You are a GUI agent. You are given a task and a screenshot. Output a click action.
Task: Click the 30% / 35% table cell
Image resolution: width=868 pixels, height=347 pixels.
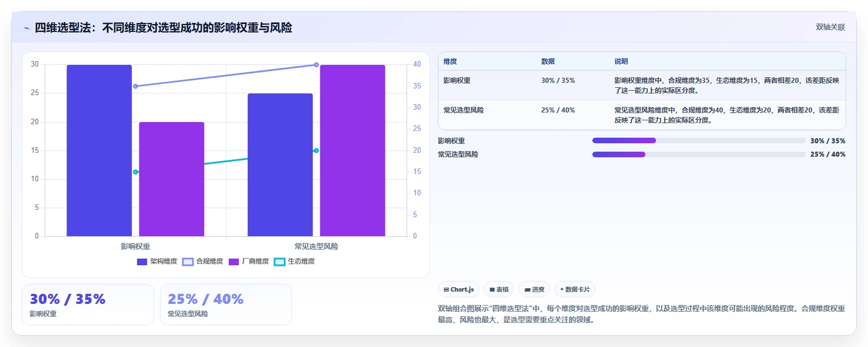558,81
